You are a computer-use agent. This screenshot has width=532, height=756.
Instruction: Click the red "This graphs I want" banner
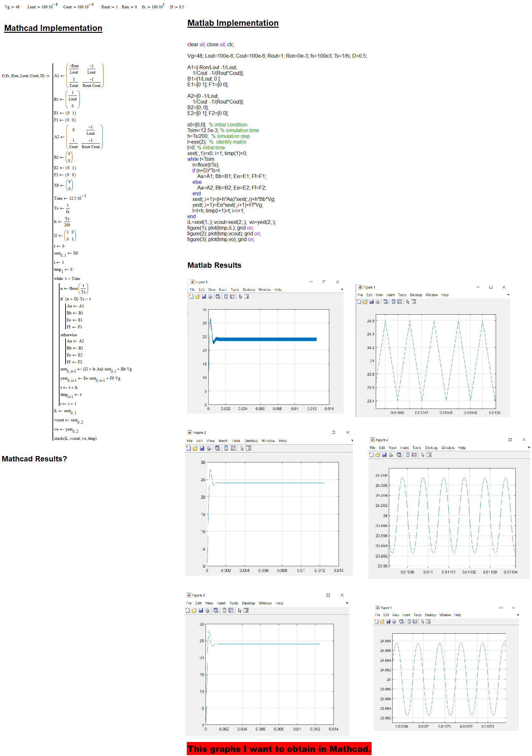(279, 749)
